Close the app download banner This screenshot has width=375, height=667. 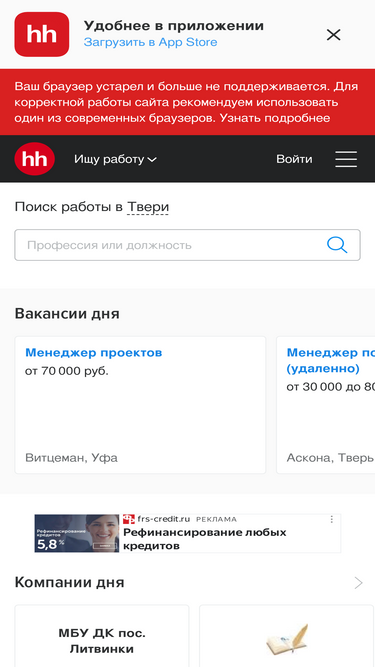point(333,35)
